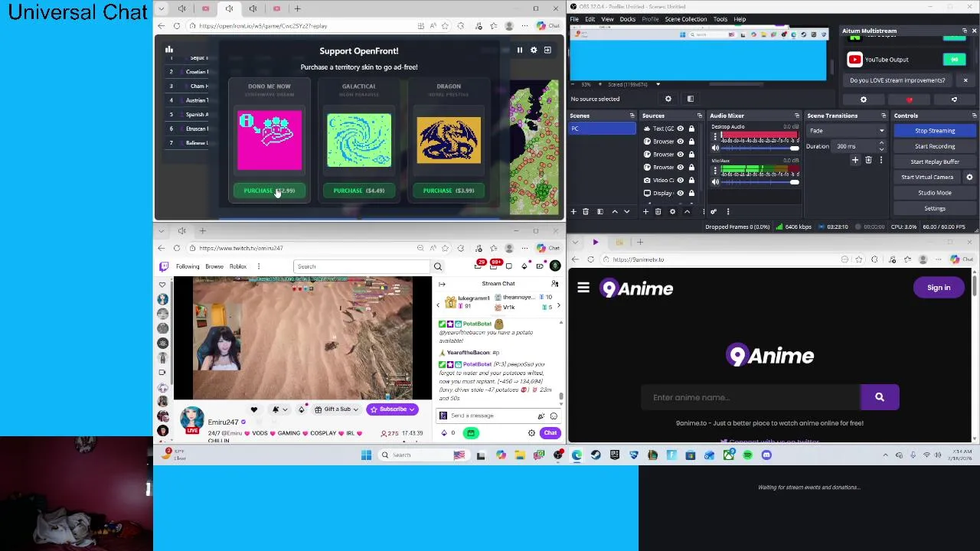980x551 pixels.
Task: Mute the Desktop Audio speaker icon
Action: (715, 148)
